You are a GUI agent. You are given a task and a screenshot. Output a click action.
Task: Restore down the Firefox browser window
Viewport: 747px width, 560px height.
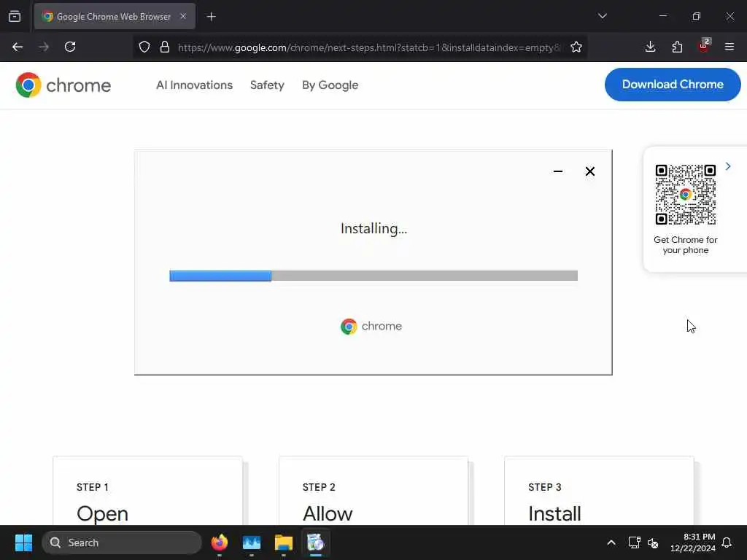[697, 16]
